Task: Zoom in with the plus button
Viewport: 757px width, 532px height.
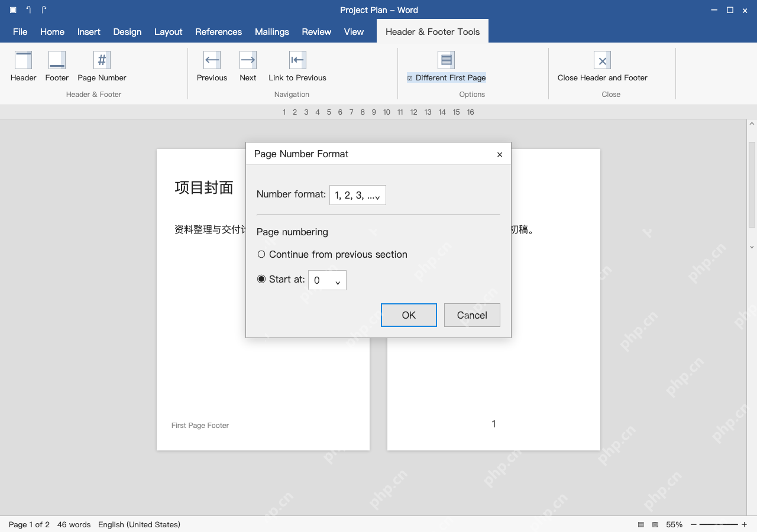Action: click(x=744, y=524)
